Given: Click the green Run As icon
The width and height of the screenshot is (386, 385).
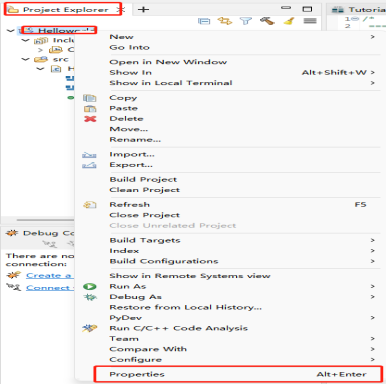Looking at the screenshot, I should coord(90,286).
